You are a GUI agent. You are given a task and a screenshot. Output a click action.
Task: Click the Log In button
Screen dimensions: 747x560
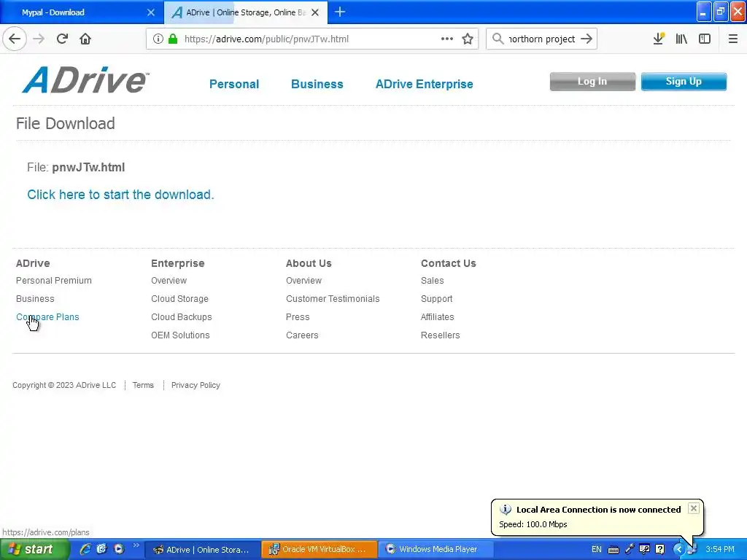[592, 82]
